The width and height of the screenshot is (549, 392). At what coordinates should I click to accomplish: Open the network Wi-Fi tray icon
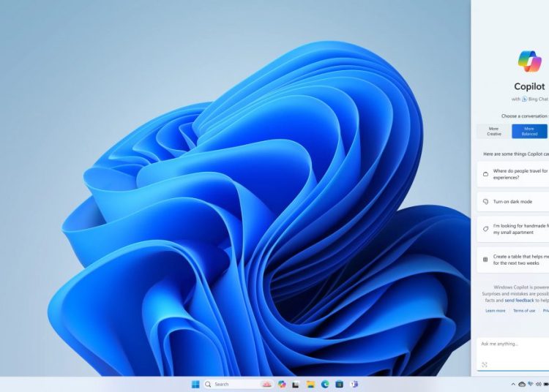[x=531, y=384]
